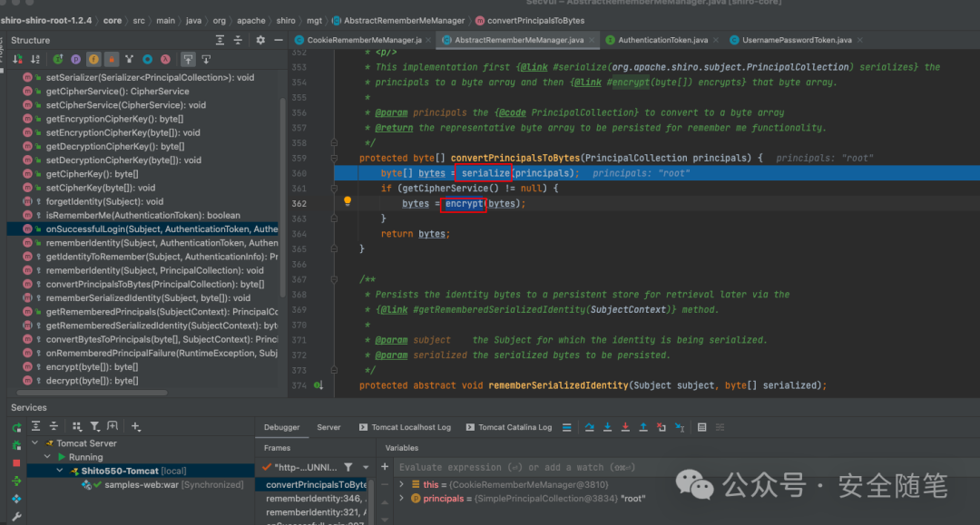Open Services filter dropdown
The height and width of the screenshot is (525, 980).
click(95, 426)
